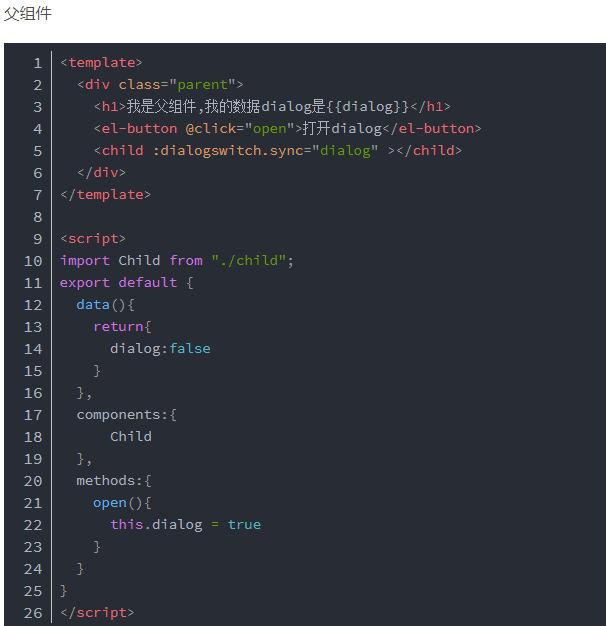Screen dimensions: 606x626
Task: Click the Child entry on line 18
Action: point(131,436)
